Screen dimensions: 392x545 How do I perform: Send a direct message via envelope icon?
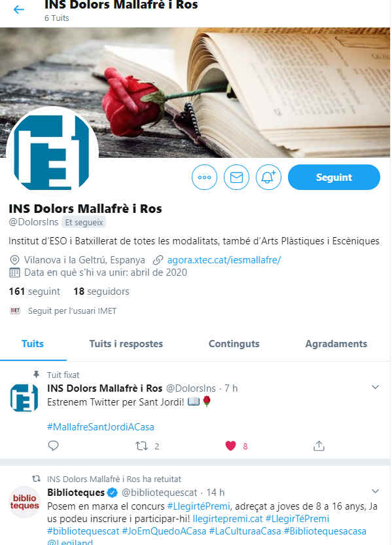pos(236,178)
